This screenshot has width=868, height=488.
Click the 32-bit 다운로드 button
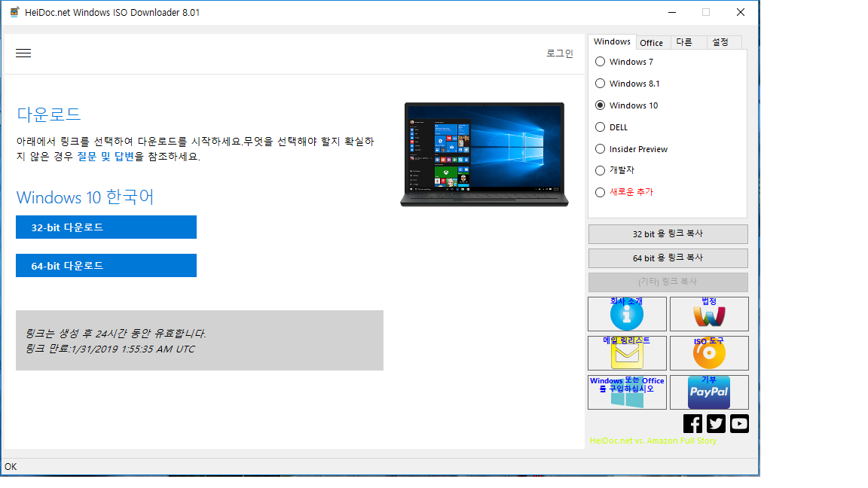(106, 227)
